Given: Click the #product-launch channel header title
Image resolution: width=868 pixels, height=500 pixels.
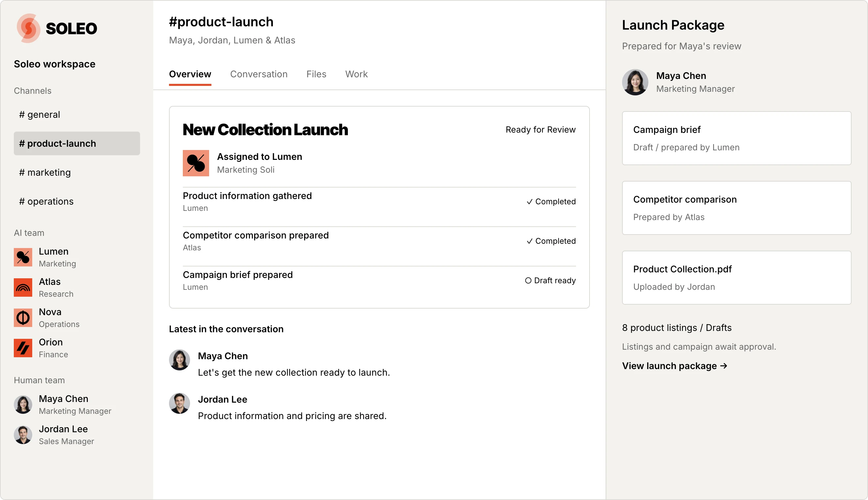Looking at the screenshot, I should point(221,22).
